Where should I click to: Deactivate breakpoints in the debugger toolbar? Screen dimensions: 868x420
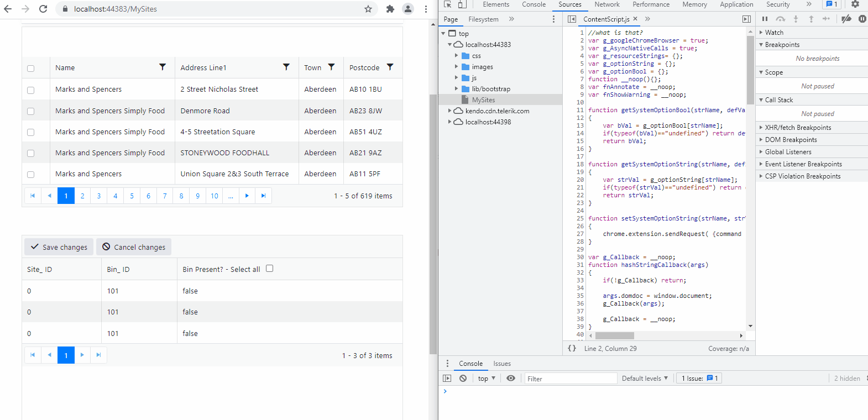pyautogui.click(x=846, y=19)
